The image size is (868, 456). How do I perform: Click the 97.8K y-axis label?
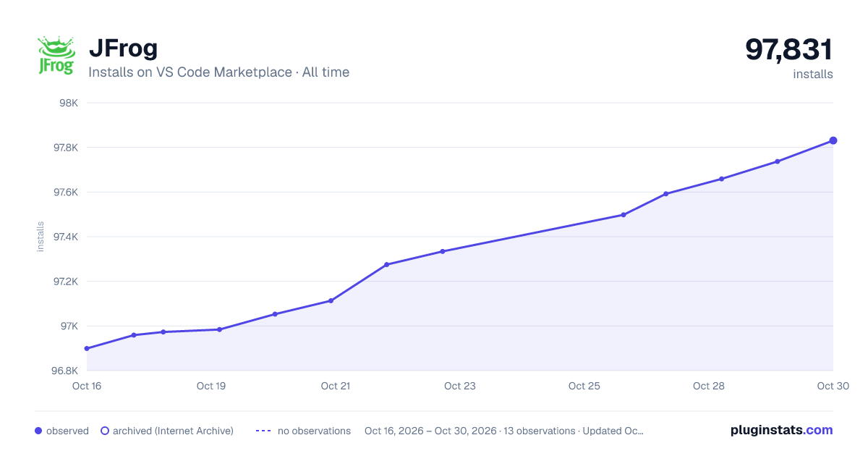point(65,148)
